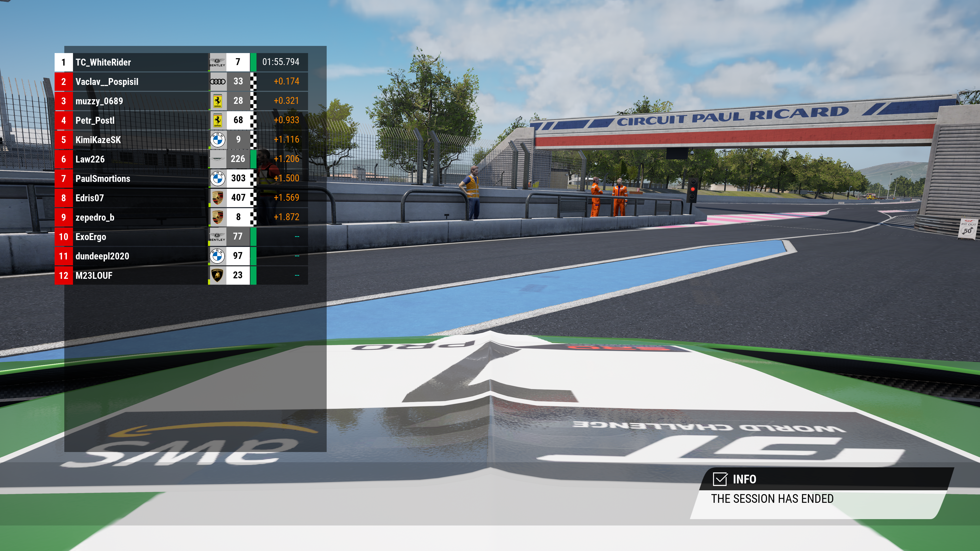Click the Audi logo beside Vaclav__Pospisil
This screenshot has width=980, height=551.
coord(218,81)
